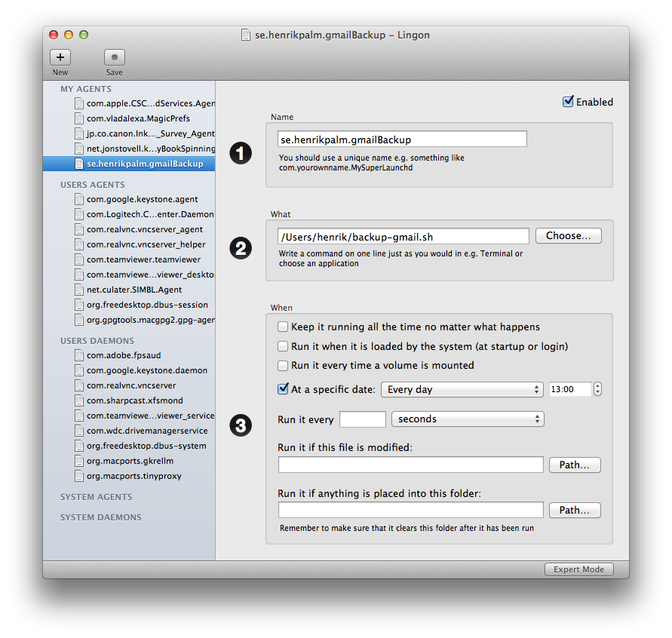This screenshot has width=672, height=638.
Task: Click the file modified path field
Action: click(x=410, y=465)
